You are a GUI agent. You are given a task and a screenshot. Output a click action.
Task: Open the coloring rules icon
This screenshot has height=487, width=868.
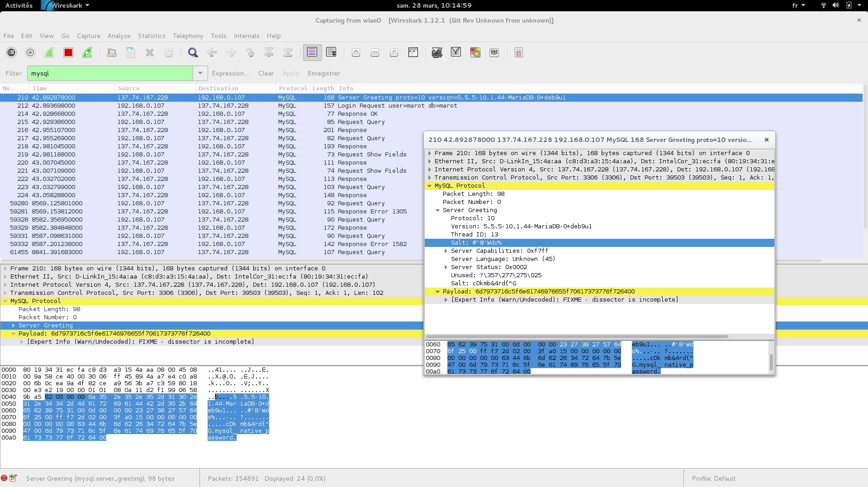(475, 53)
